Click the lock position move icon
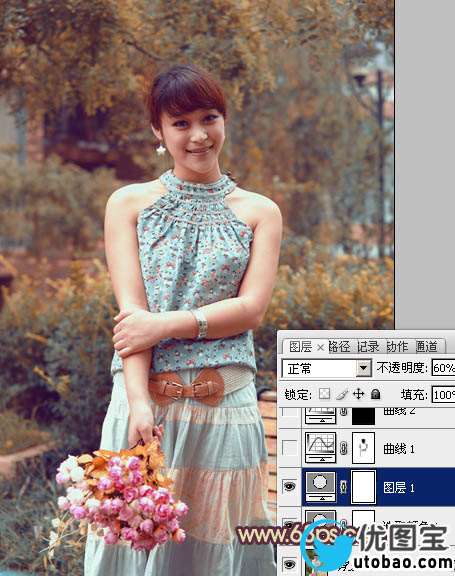 coord(358,394)
